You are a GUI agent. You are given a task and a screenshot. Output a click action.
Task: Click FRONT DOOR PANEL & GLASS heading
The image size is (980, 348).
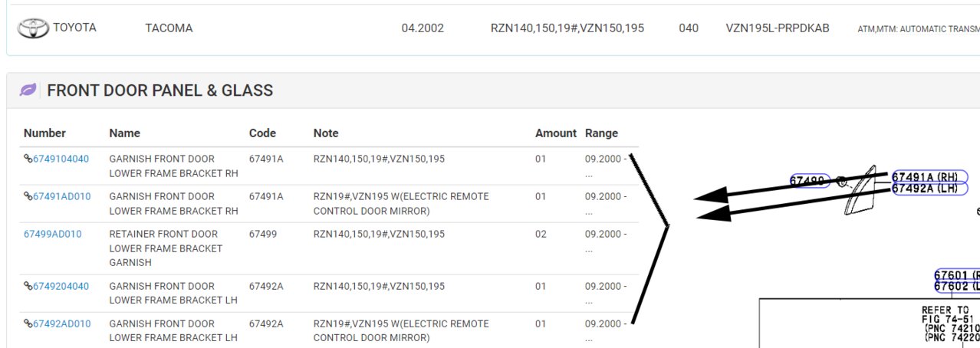point(160,90)
